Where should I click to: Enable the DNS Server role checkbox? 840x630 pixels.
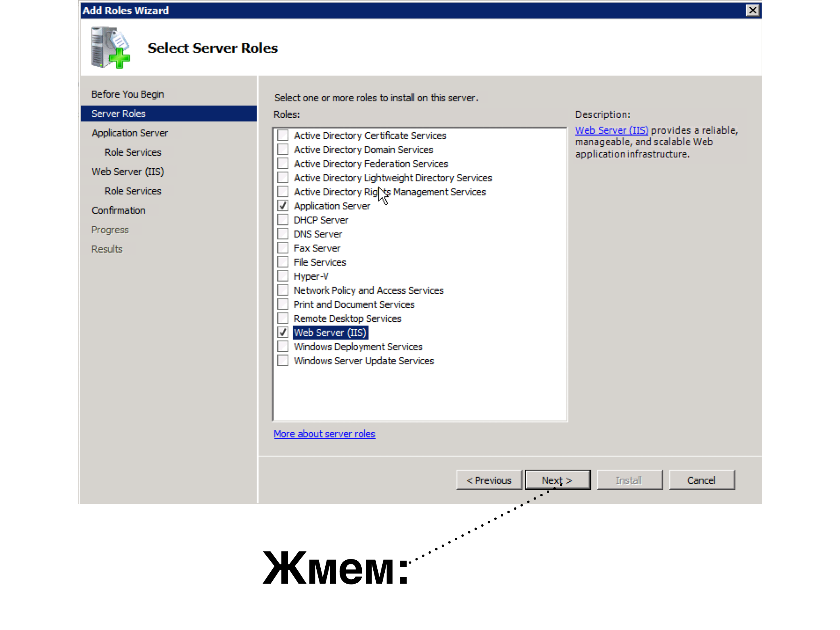[283, 234]
